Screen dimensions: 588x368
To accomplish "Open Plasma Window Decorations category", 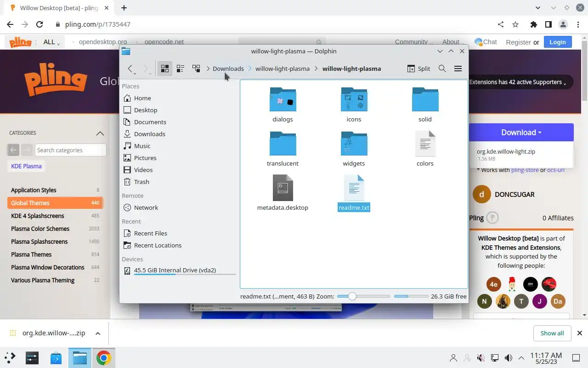I will 55,267.
